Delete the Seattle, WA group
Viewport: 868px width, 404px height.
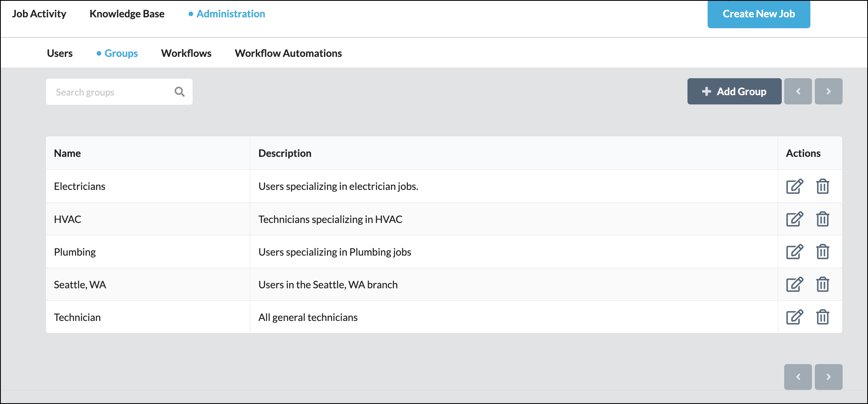click(x=822, y=285)
